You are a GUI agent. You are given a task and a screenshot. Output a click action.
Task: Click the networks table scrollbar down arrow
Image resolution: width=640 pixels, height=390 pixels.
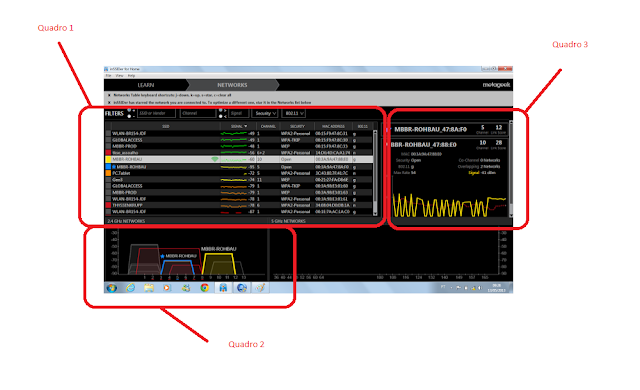[x=375, y=213]
